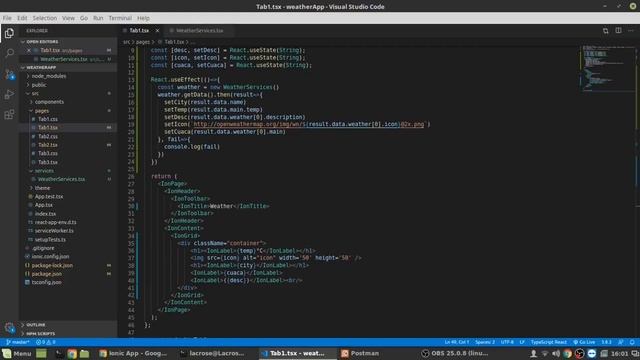Change the TypeScript React language mode
The width and height of the screenshot is (640, 360).
[549, 342]
